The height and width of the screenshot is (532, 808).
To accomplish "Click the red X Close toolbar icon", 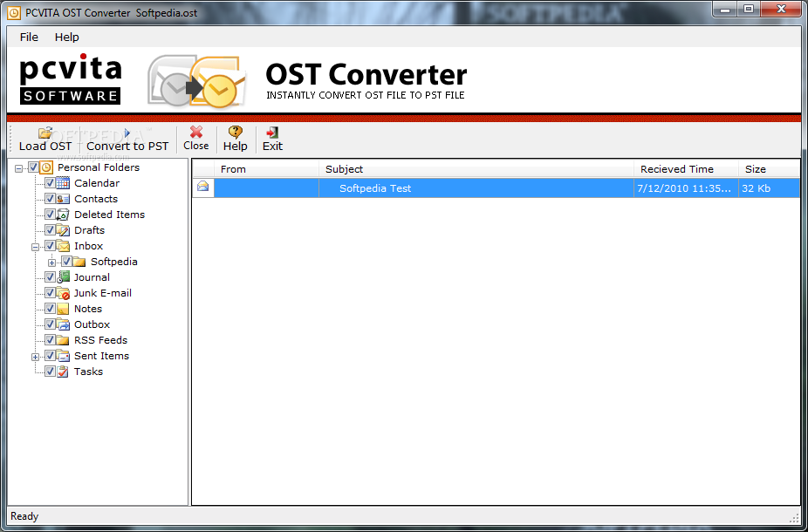I will point(195,132).
